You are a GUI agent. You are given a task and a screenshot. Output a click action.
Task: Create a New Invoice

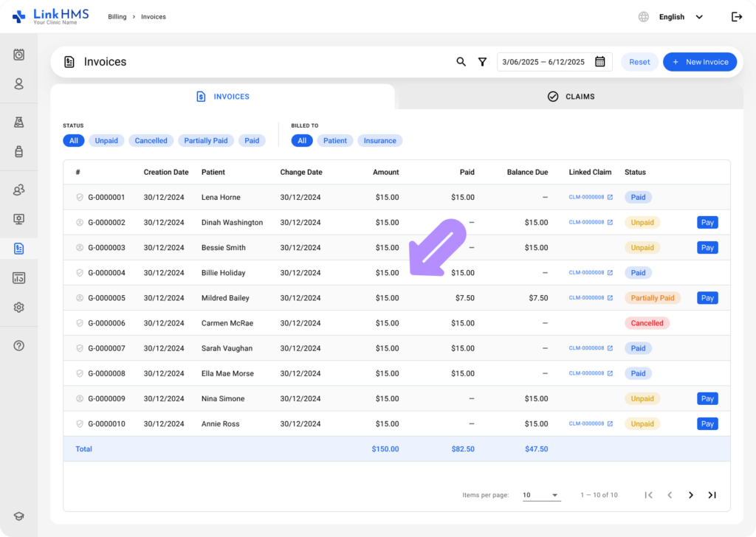click(x=700, y=62)
